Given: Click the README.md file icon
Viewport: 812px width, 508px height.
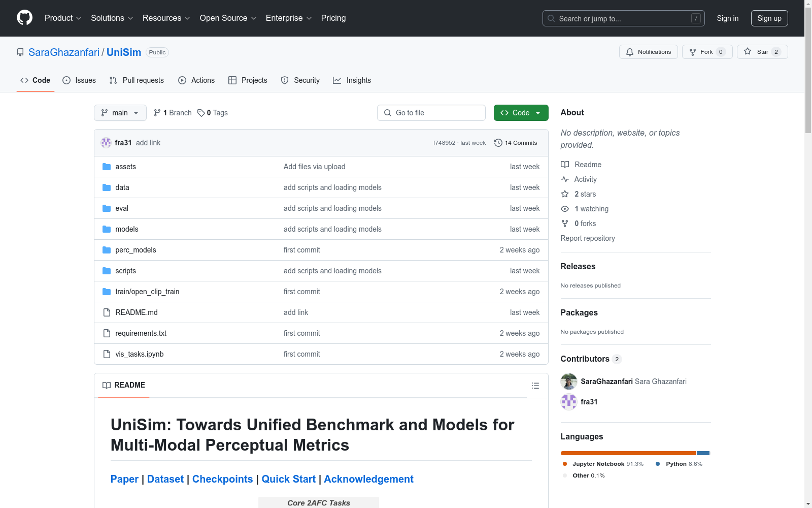Looking at the screenshot, I should tap(107, 312).
